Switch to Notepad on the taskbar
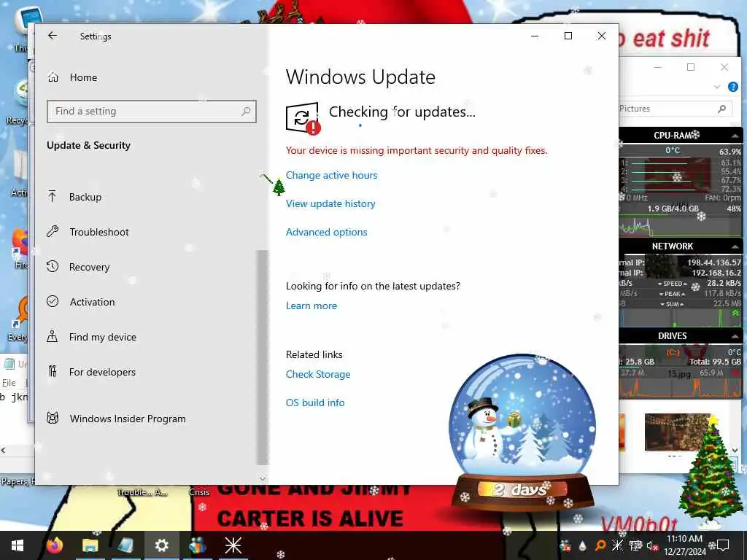747x560 pixels. (x=125, y=545)
